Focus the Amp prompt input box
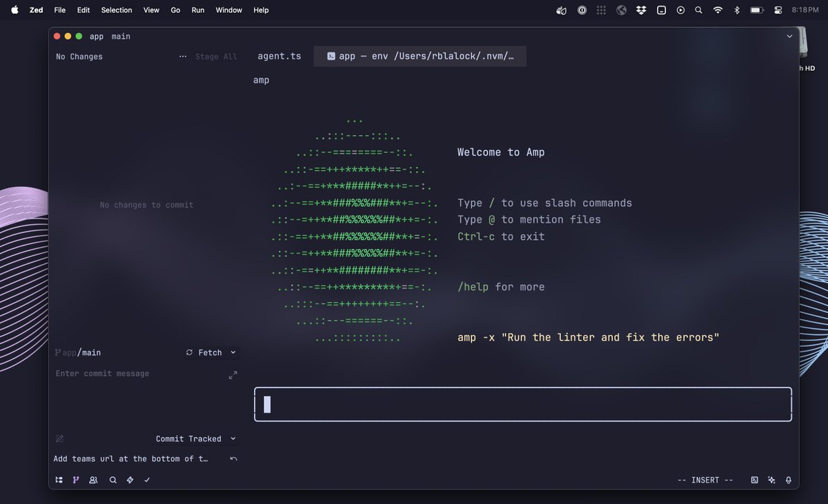Screen dimensions: 828x504 point(523,404)
